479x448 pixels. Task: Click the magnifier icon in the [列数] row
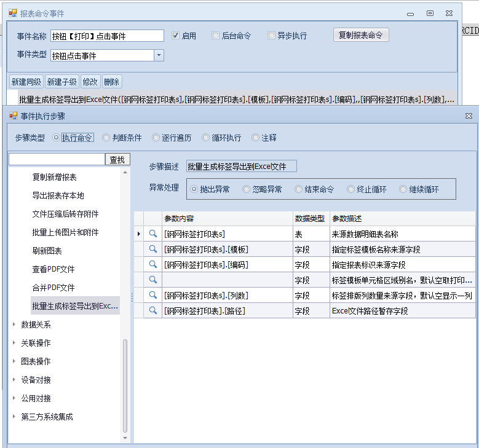tap(153, 295)
